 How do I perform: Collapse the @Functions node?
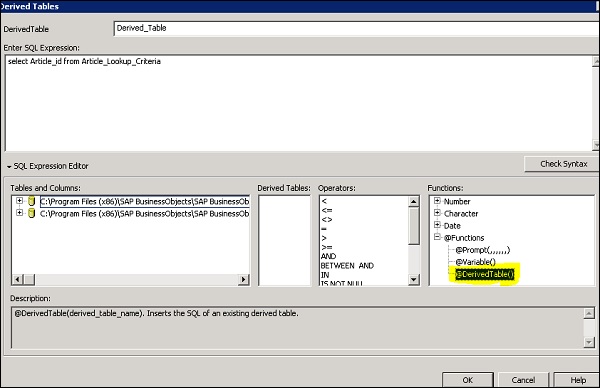(437, 237)
